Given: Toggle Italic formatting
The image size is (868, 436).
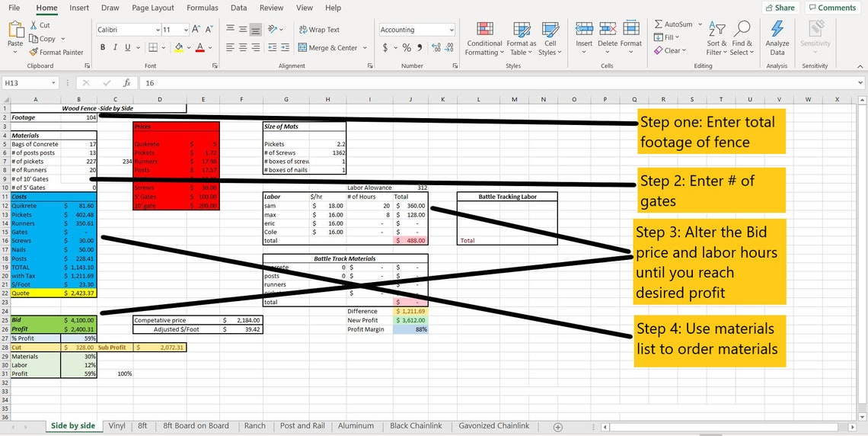Looking at the screenshot, I should click(115, 48).
